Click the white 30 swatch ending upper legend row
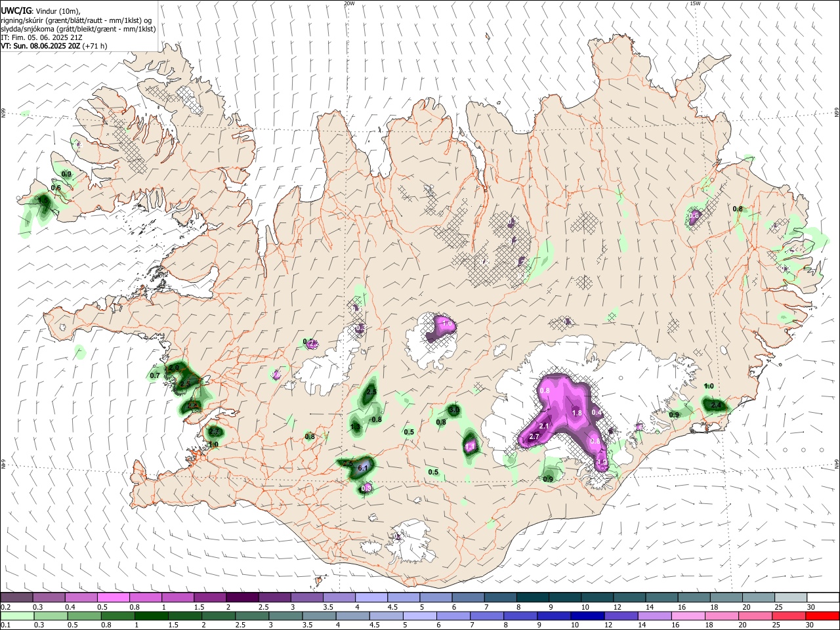 click(823, 598)
